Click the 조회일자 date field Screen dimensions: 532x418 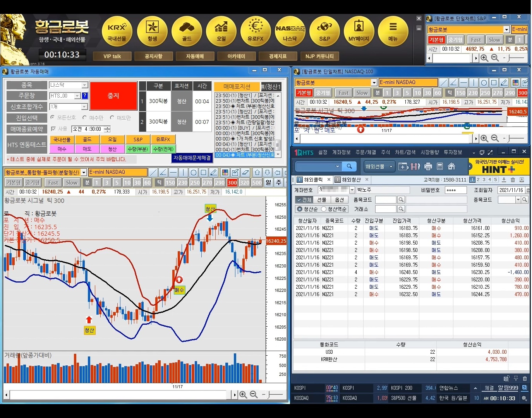512,190
